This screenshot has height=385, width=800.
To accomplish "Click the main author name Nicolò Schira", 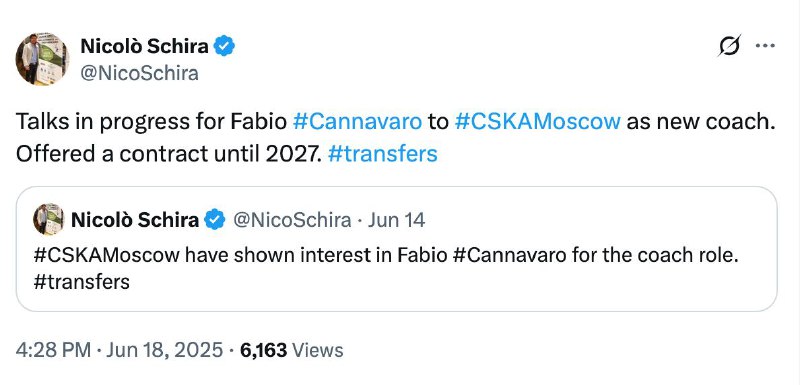I will [x=145, y=46].
